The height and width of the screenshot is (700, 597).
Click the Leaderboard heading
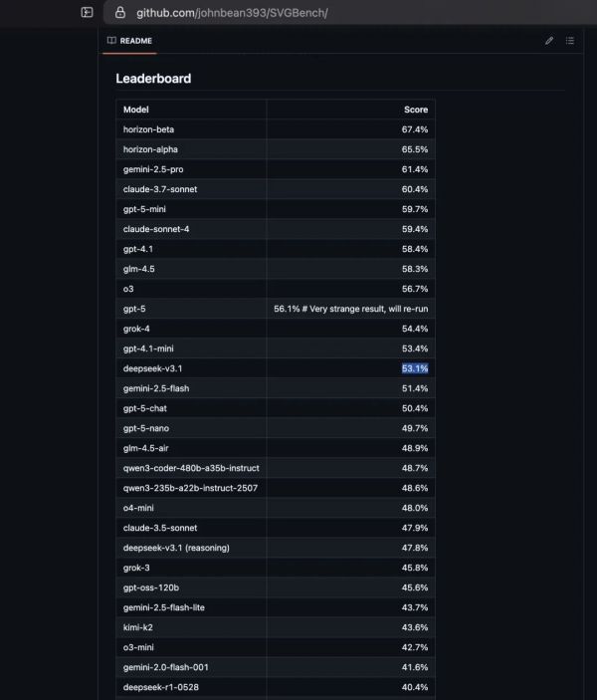(x=153, y=79)
